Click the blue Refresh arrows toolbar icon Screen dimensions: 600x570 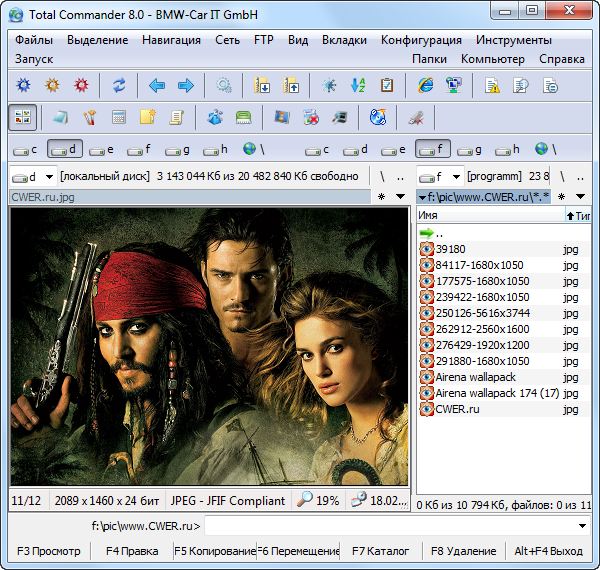tap(119, 86)
